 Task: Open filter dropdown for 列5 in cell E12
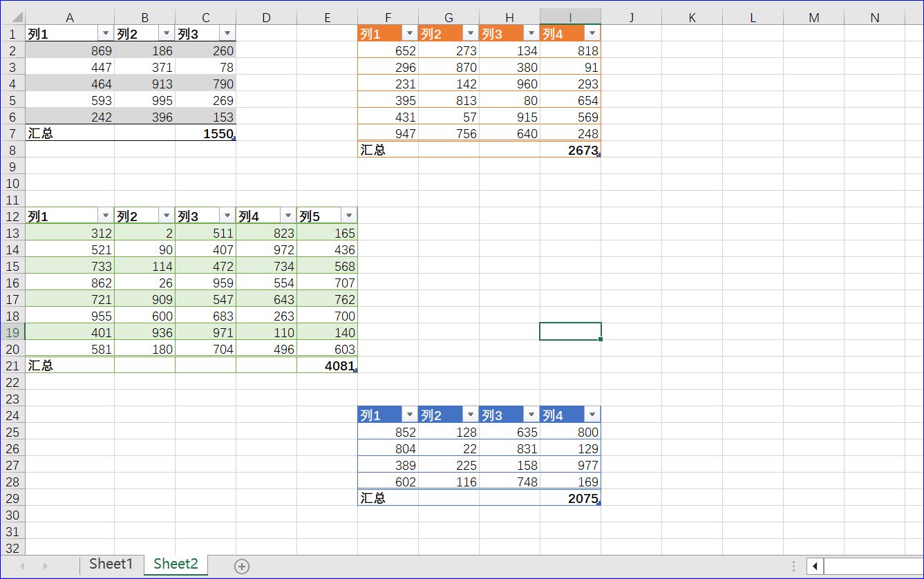point(349,216)
